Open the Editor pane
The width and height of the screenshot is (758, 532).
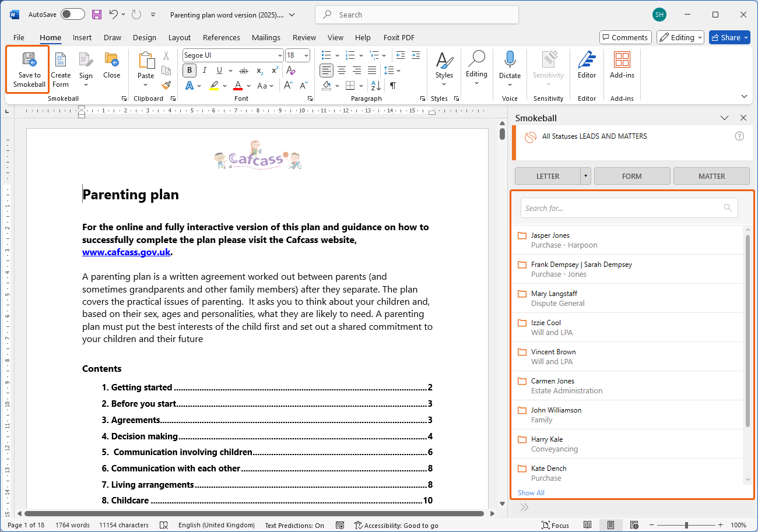587,65
